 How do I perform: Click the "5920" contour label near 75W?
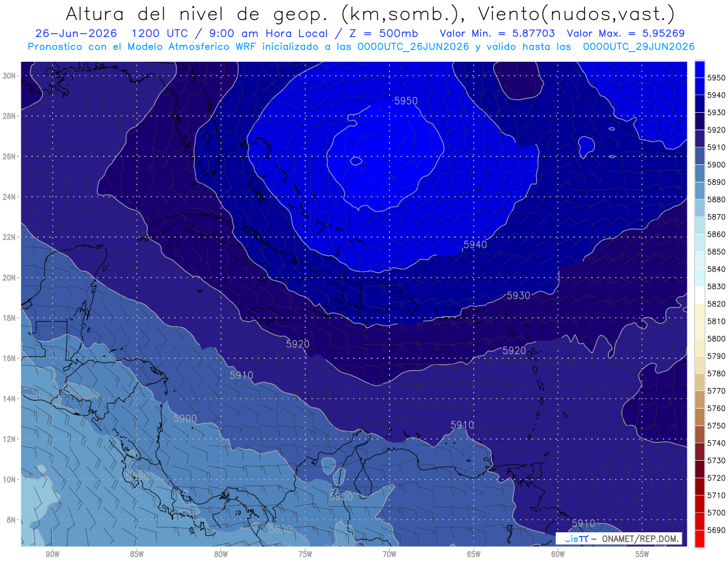(x=297, y=344)
